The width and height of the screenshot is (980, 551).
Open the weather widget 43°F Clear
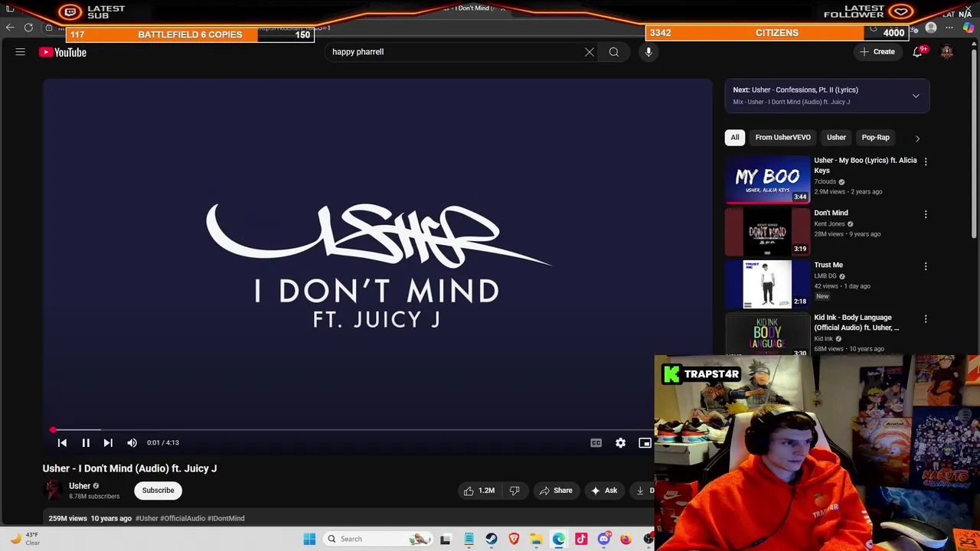pyautogui.click(x=24, y=539)
